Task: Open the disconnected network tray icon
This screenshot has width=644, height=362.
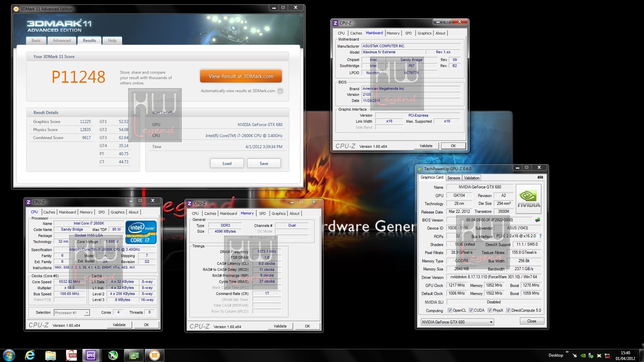Action: (607, 356)
